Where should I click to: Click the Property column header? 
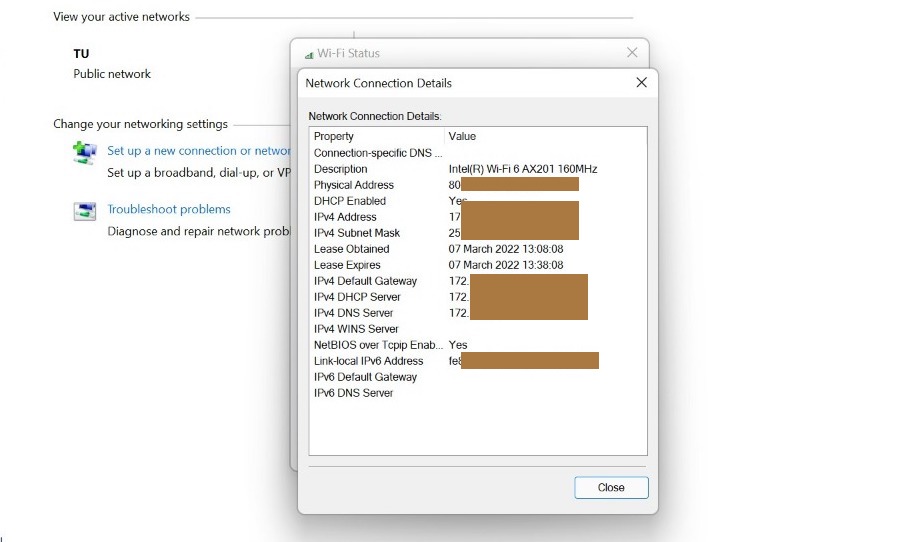tap(334, 136)
